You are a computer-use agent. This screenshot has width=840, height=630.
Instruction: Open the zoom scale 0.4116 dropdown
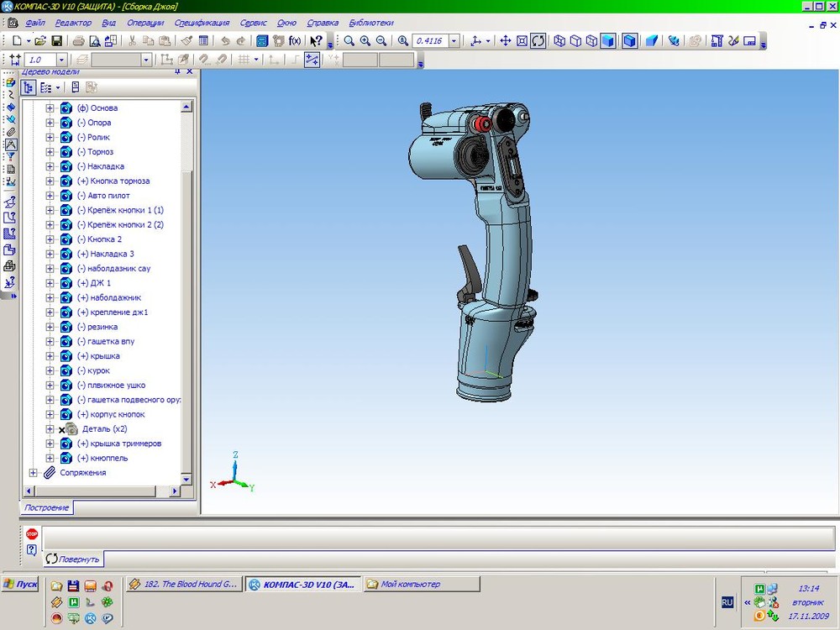pos(454,40)
